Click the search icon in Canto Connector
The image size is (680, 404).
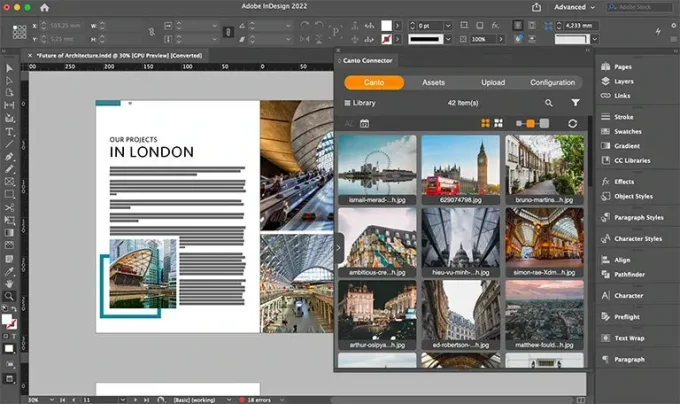(x=548, y=102)
